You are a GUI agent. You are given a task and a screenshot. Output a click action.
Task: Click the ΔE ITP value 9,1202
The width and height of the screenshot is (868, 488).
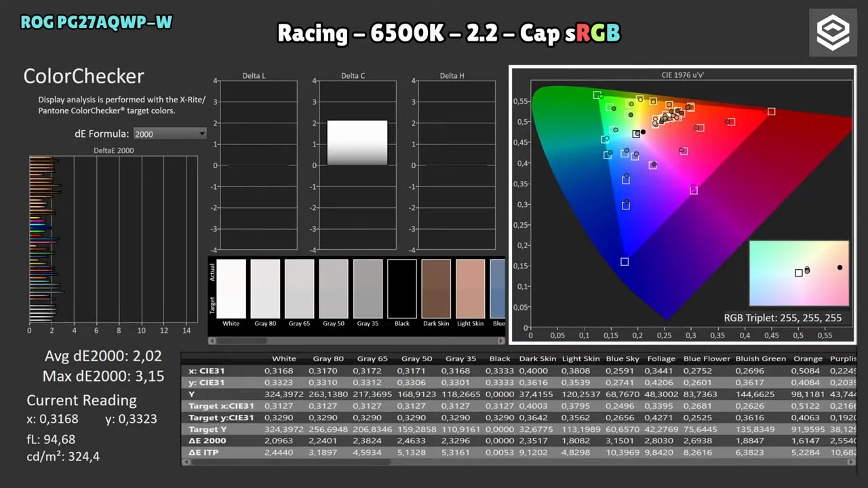point(535,452)
